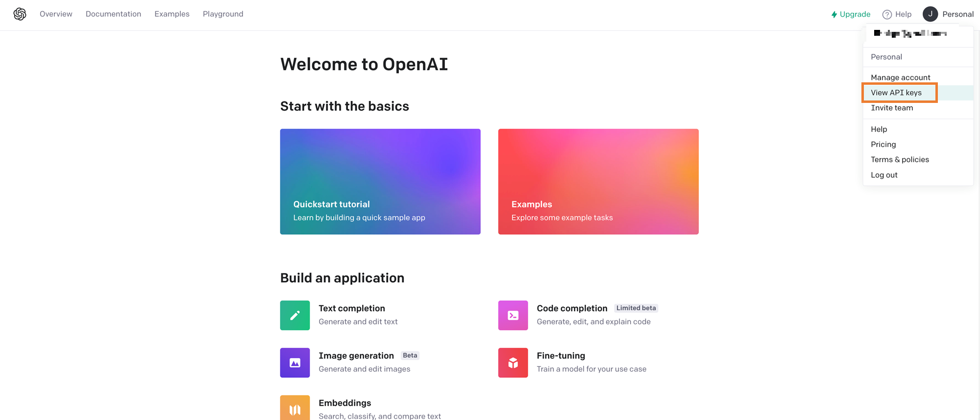Click the pink Code completion terminal icon

click(513, 315)
